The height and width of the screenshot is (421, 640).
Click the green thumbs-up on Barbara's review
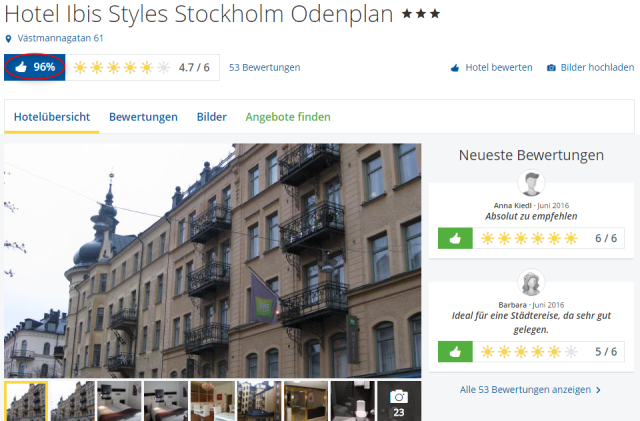click(455, 352)
